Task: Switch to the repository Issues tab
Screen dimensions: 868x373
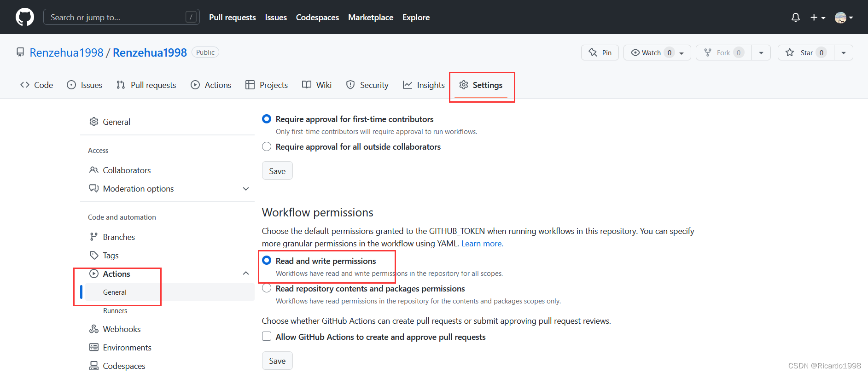Action: coord(84,85)
